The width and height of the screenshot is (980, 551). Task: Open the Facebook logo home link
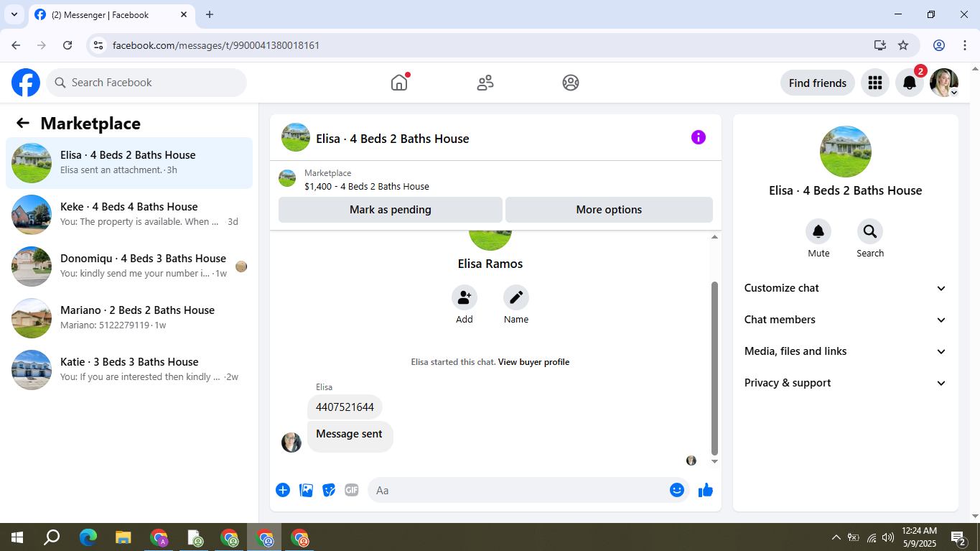(26, 83)
